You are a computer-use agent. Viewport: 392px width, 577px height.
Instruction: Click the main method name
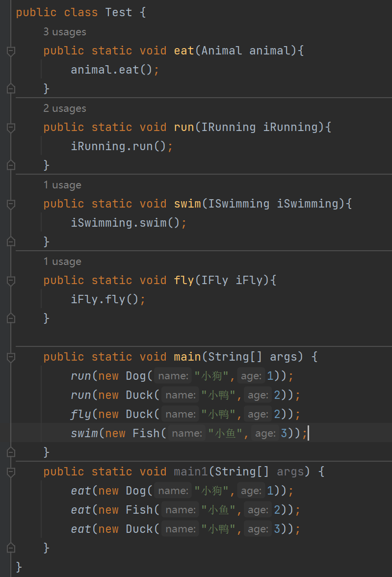point(187,357)
